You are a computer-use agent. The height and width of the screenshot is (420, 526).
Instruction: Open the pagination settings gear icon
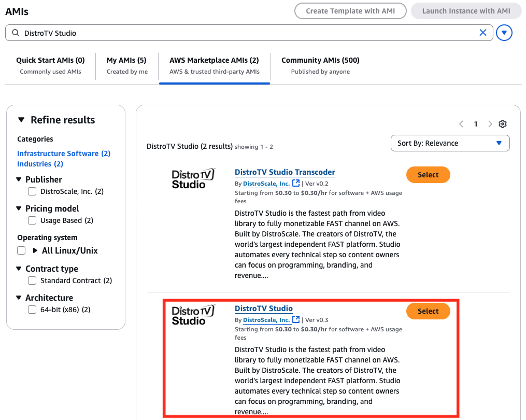pos(502,124)
